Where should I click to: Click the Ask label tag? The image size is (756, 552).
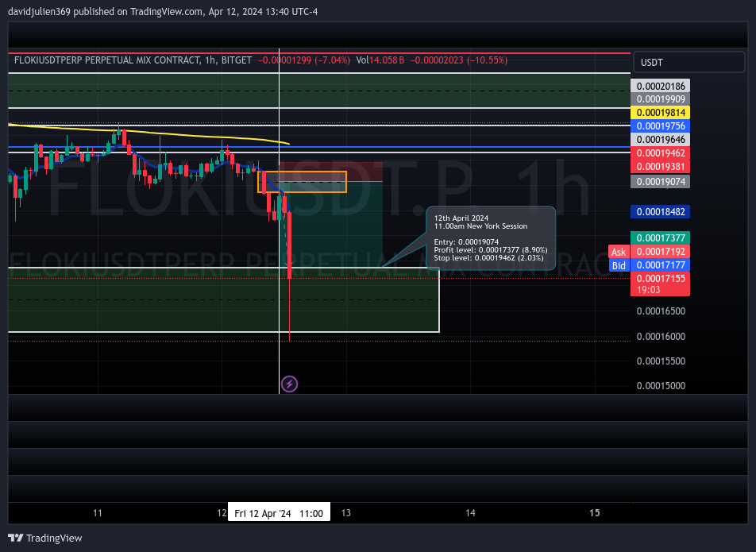619,252
